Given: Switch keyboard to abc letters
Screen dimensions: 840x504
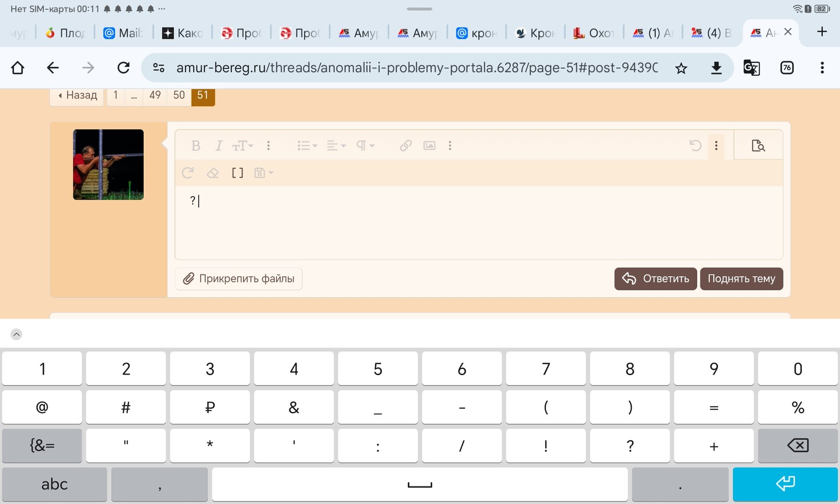Looking at the screenshot, I should pyautogui.click(x=55, y=484).
